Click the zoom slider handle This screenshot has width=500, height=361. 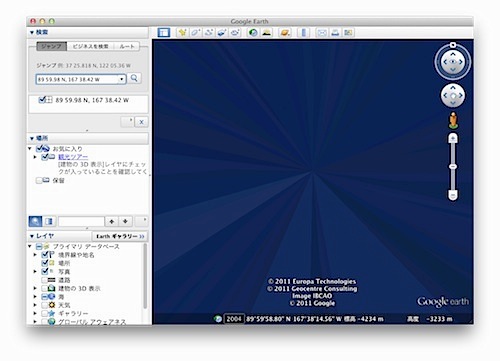pyautogui.click(x=453, y=166)
